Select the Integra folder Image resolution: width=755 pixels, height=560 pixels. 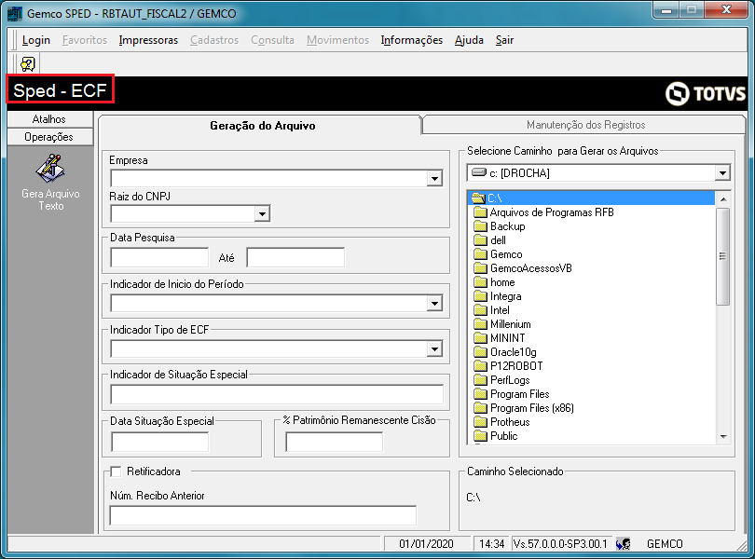click(x=498, y=296)
